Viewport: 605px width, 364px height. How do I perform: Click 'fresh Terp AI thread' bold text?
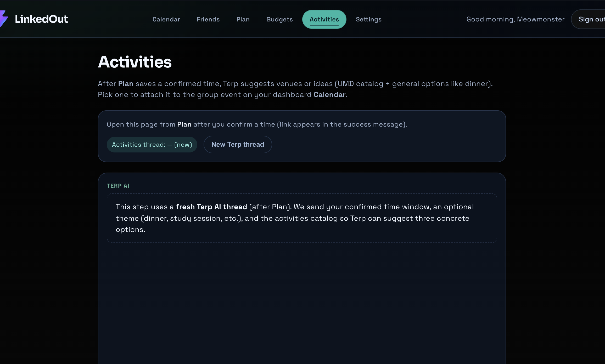[211, 207]
